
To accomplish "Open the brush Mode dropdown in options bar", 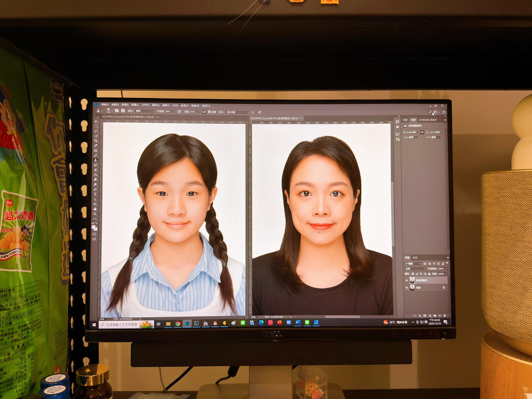I will tap(145, 112).
